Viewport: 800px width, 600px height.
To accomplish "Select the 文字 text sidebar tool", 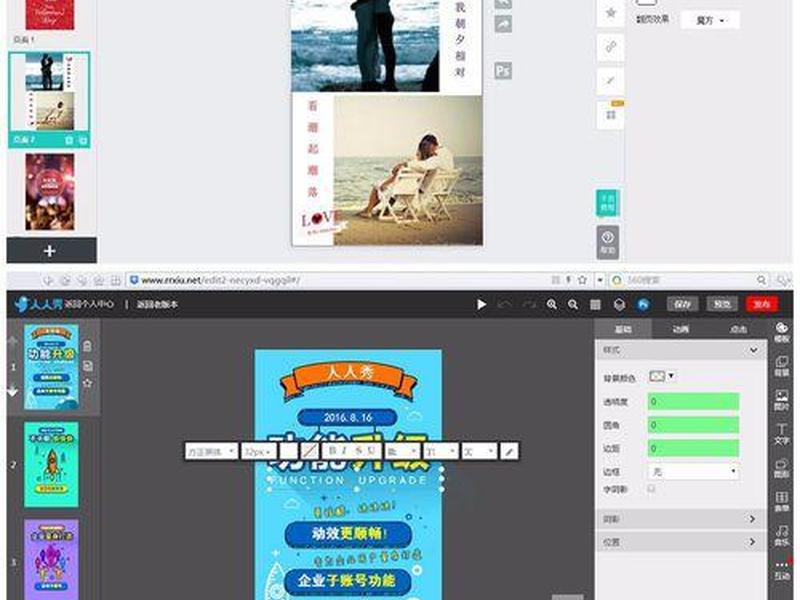I will point(782,434).
